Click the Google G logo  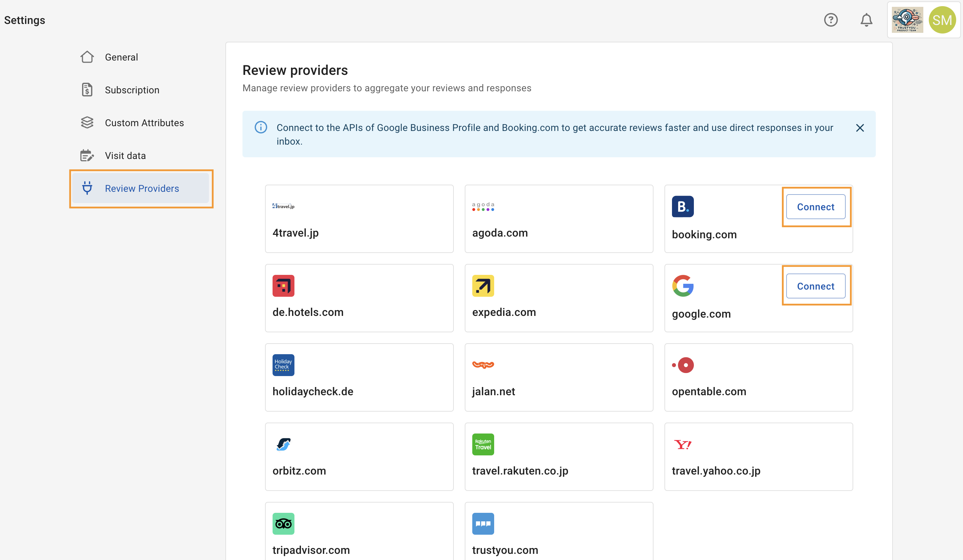coord(683,286)
